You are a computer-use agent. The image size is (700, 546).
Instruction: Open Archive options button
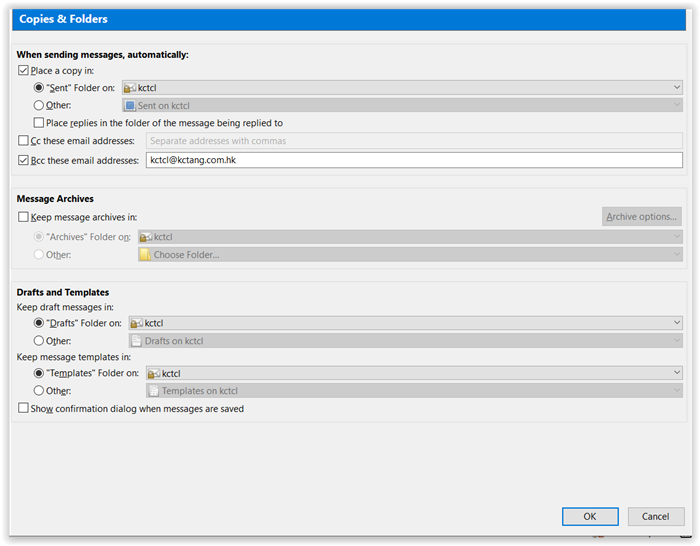coord(642,217)
